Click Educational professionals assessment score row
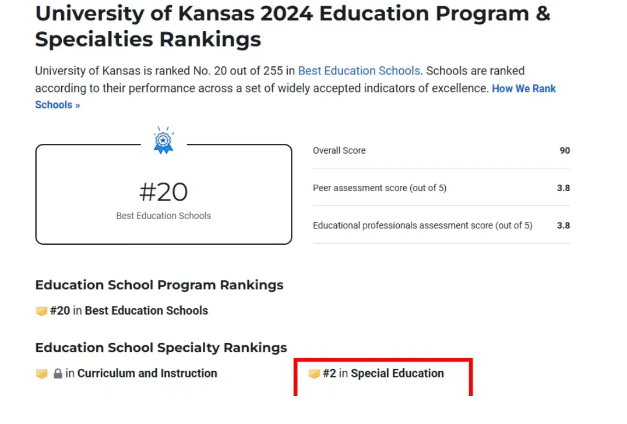 441,225
